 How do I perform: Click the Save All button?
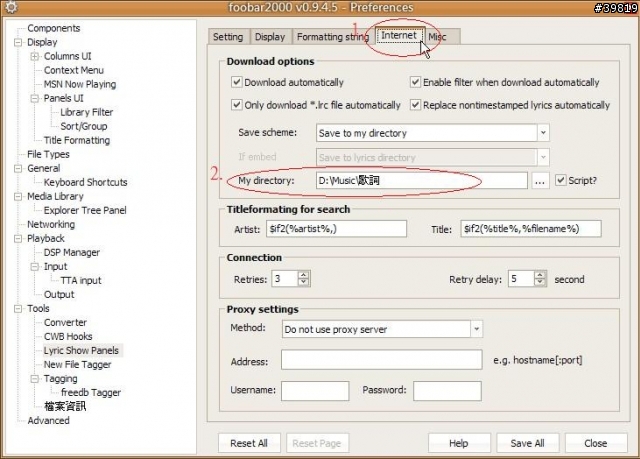[x=527, y=443]
